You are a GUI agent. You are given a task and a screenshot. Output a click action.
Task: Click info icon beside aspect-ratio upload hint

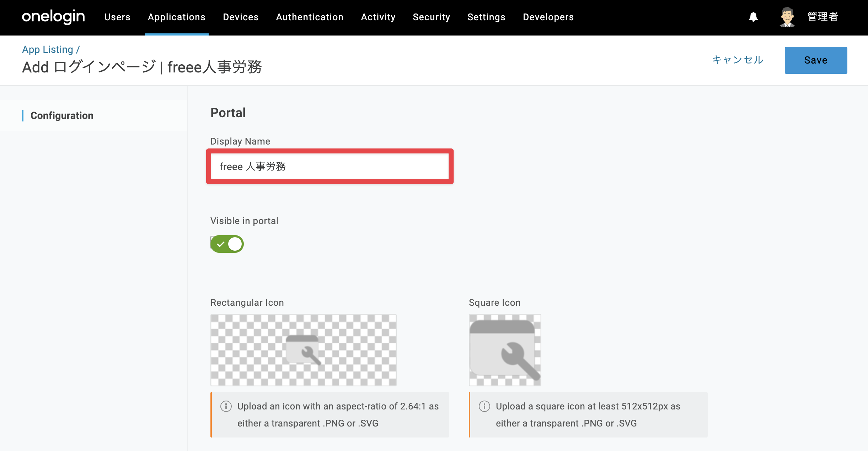(x=226, y=406)
